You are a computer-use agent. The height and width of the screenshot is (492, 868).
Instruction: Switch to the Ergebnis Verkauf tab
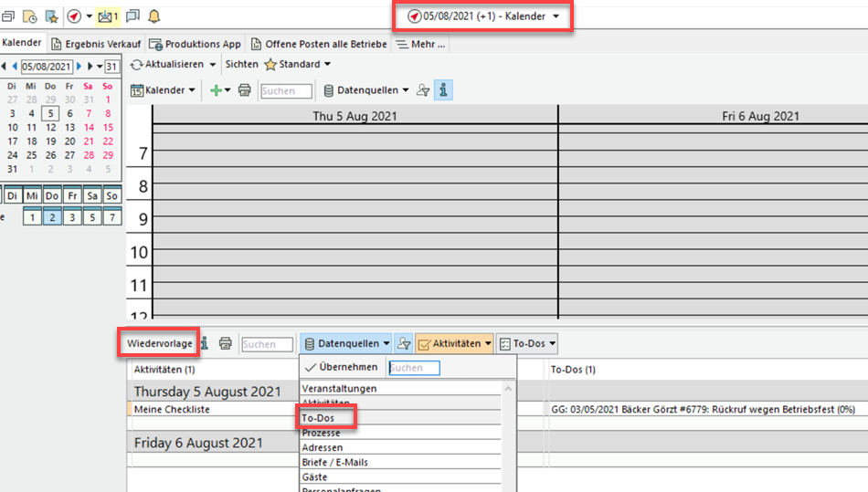coord(97,44)
